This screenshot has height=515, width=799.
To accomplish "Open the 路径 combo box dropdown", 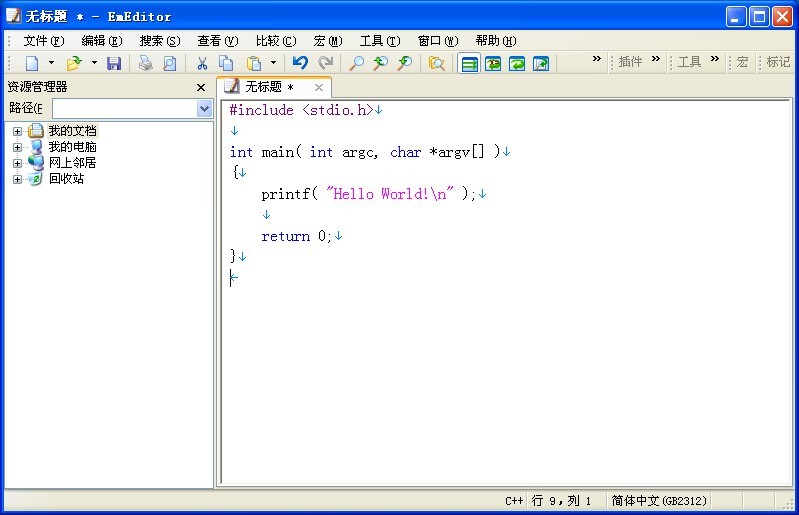I will click(204, 108).
